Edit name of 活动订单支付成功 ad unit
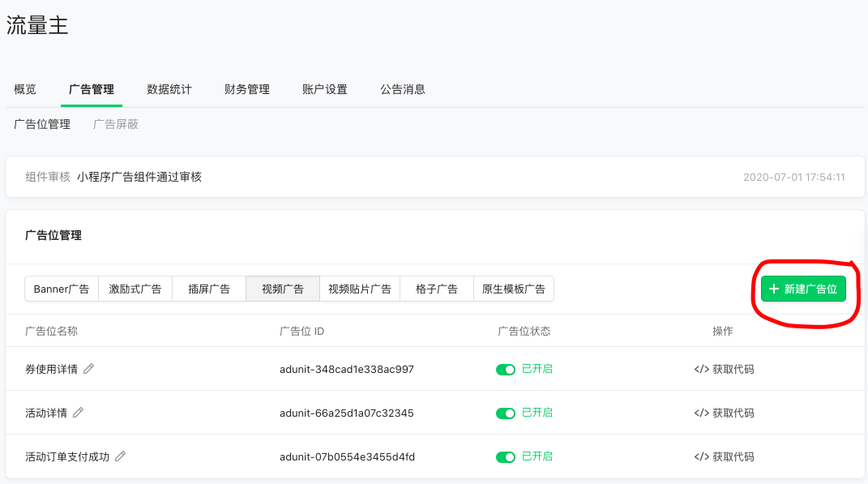 coord(120,456)
